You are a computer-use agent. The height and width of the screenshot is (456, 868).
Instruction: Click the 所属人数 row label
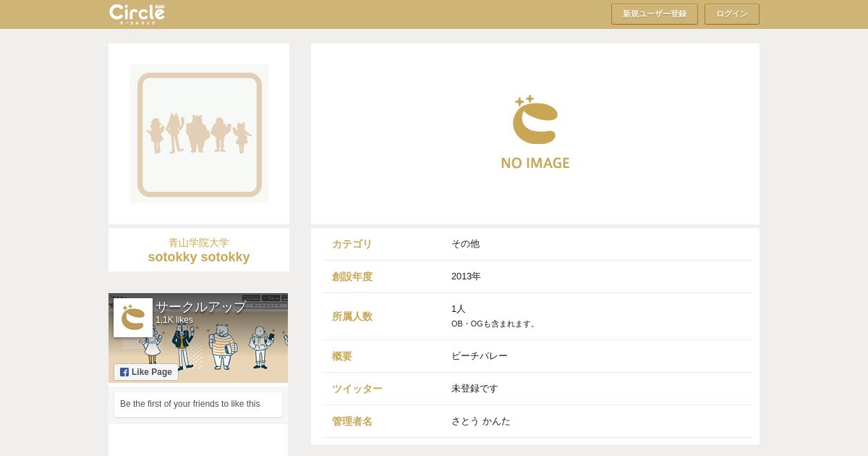[352, 316]
